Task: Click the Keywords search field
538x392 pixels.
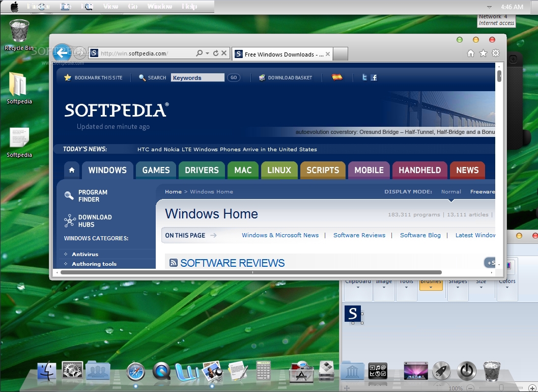Action: coord(197,77)
